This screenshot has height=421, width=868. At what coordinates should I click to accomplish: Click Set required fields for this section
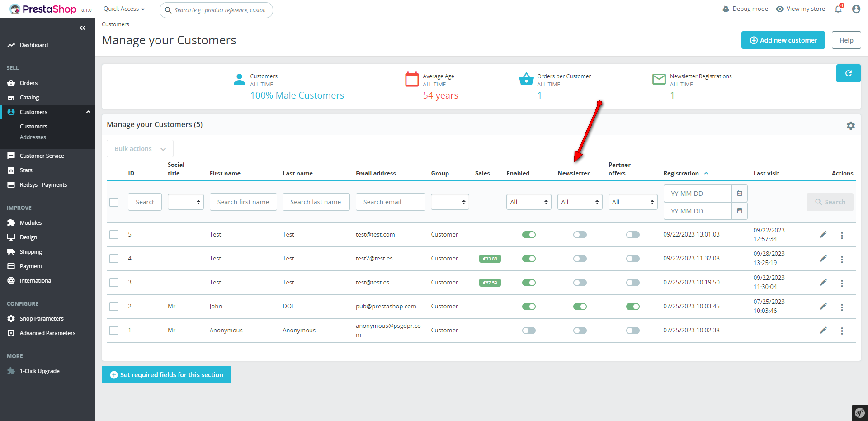click(166, 375)
